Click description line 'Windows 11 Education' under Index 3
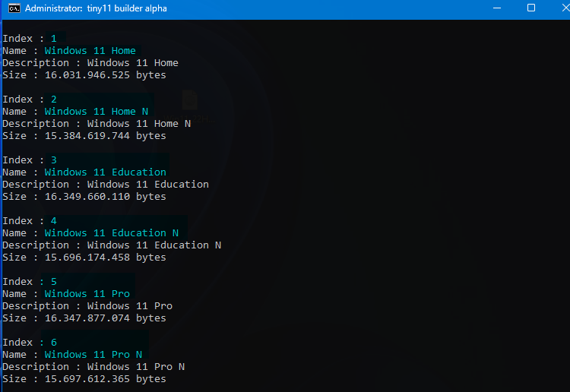The image size is (570, 392). point(106,184)
